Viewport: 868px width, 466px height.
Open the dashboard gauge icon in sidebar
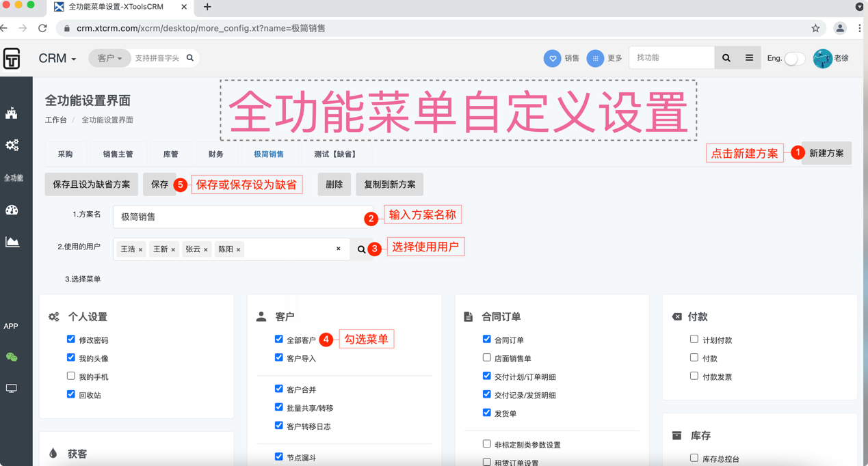click(x=12, y=210)
